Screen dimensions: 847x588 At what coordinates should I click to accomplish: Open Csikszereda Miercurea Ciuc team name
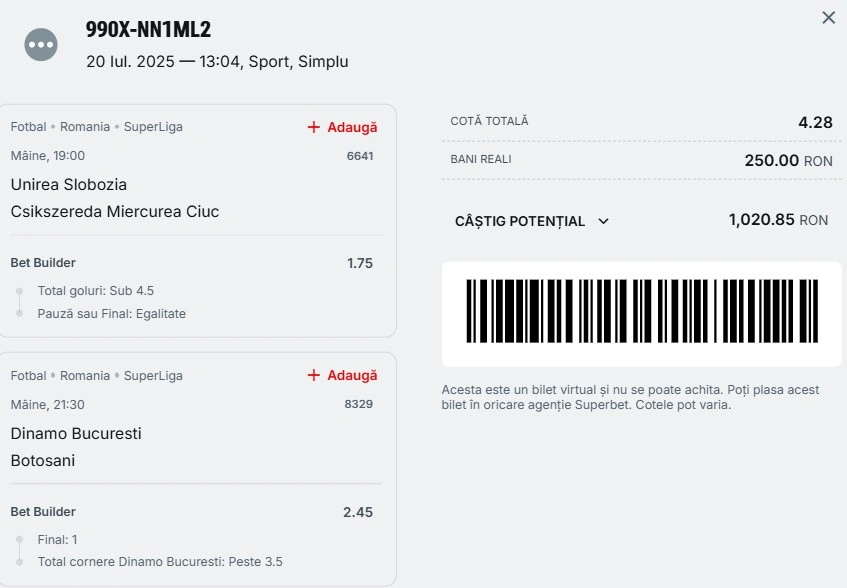click(115, 212)
